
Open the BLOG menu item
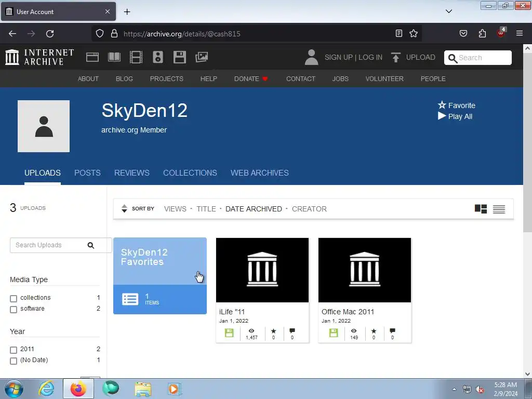(124, 79)
